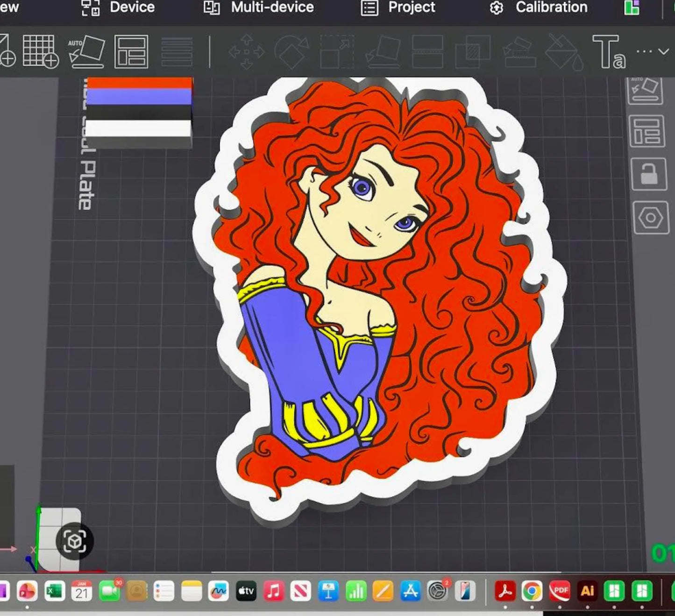Click the 'Plate' label on the bed
Viewport: 675px width, 616px height.
[x=87, y=185]
